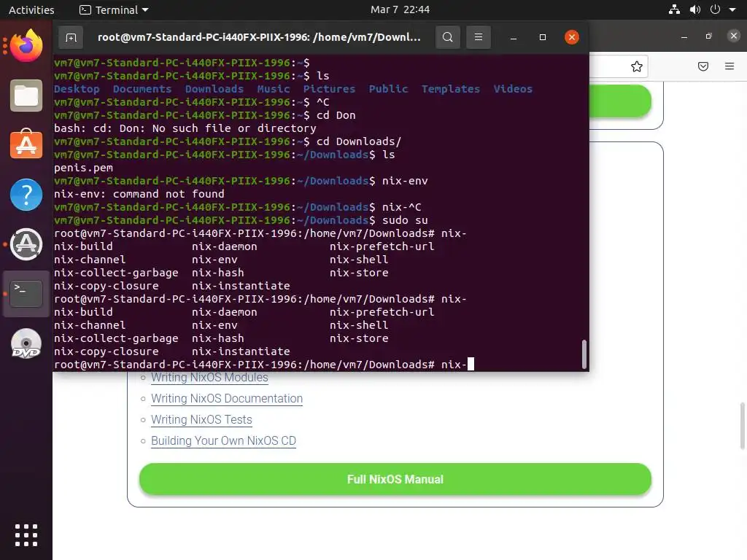Open Firefox Pocket save icon
This screenshot has height=560, width=747.
[703, 66]
